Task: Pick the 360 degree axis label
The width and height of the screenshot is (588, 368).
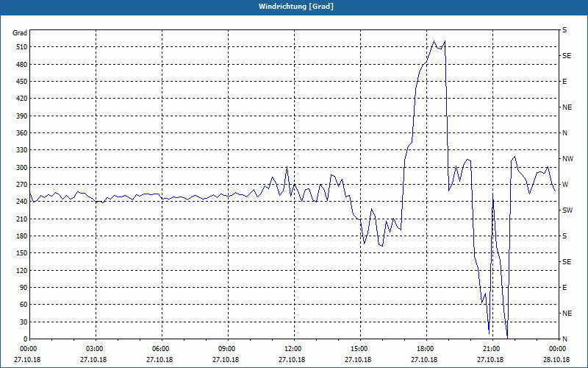Action: [22, 133]
